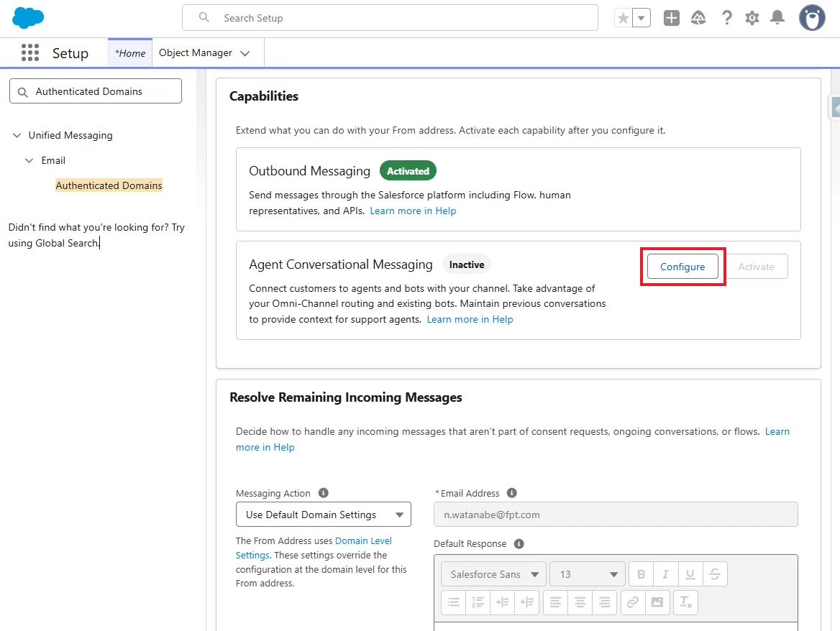The image size is (840, 631).
Task: Click the Unified Messaging label
Action: [x=70, y=135]
